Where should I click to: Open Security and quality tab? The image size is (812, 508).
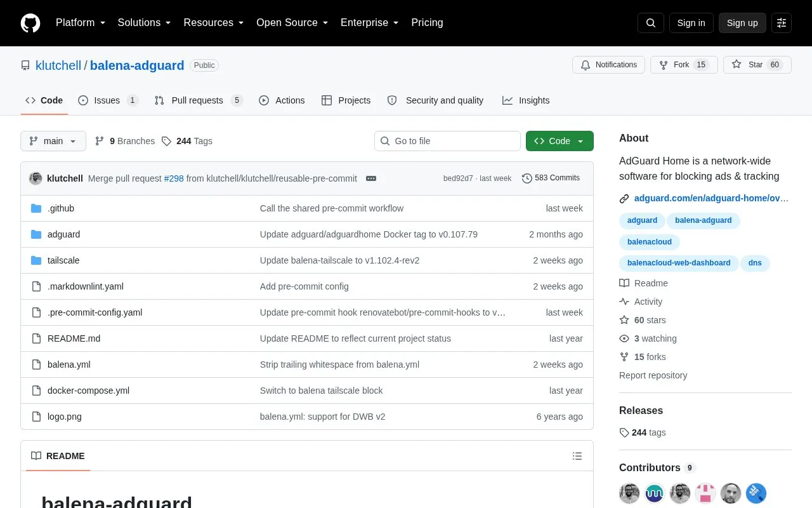coord(435,100)
